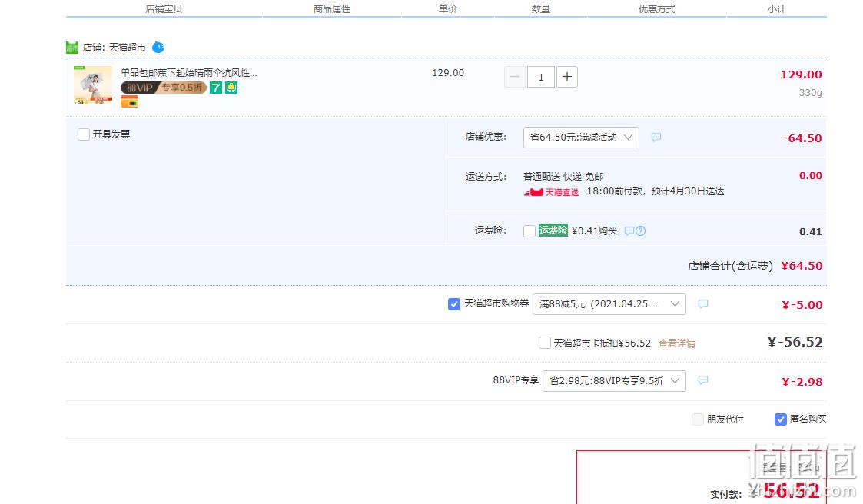Open the blue chat icon beside 天猫超市
This screenshot has height=504, width=863.
click(158, 48)
